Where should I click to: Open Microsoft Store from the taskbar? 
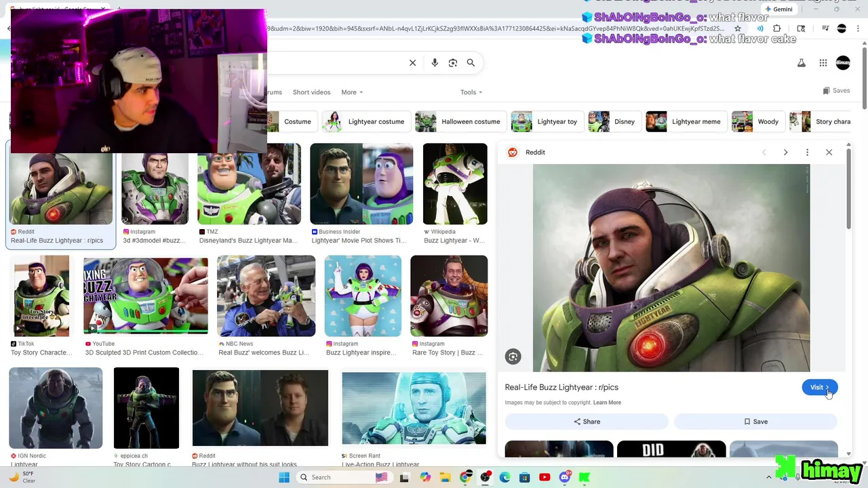coord(525,477)
